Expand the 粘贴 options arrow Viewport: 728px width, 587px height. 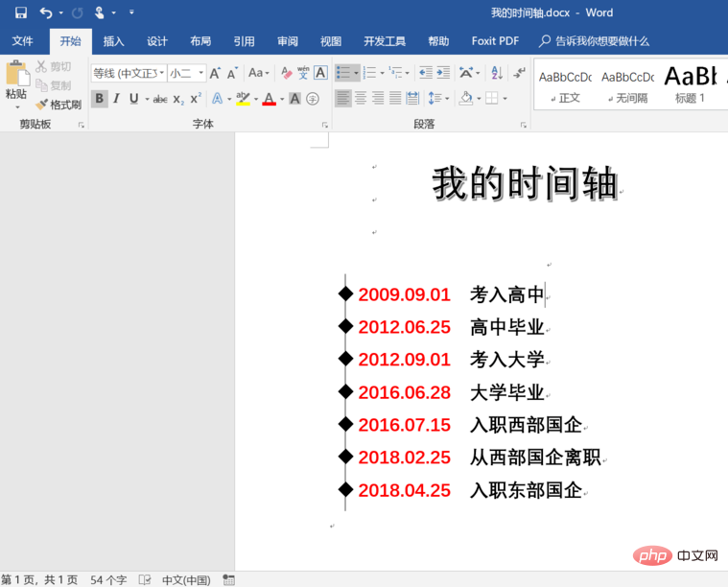(17, 107)
